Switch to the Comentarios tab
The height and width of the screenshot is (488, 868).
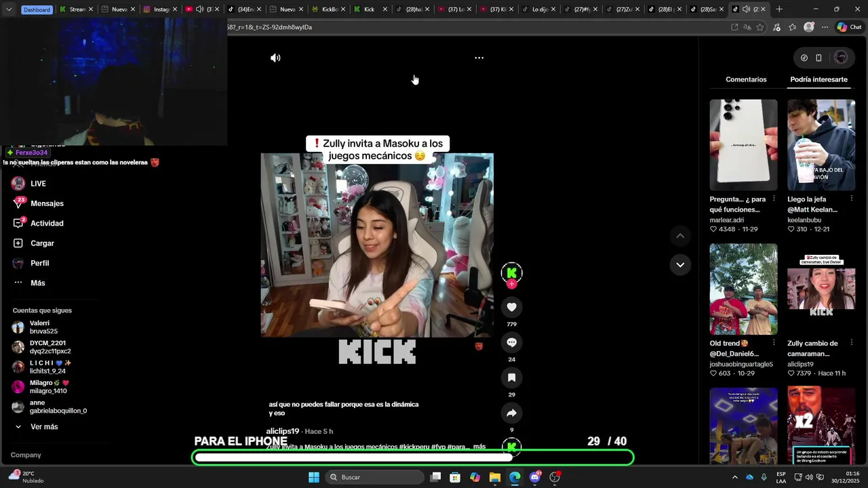pos(746,79)
